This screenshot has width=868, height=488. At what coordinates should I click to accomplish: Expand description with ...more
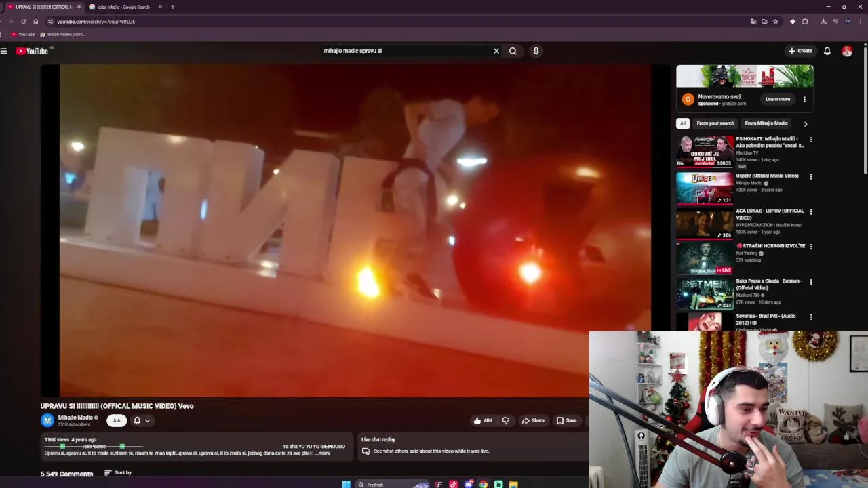(323, 453)
